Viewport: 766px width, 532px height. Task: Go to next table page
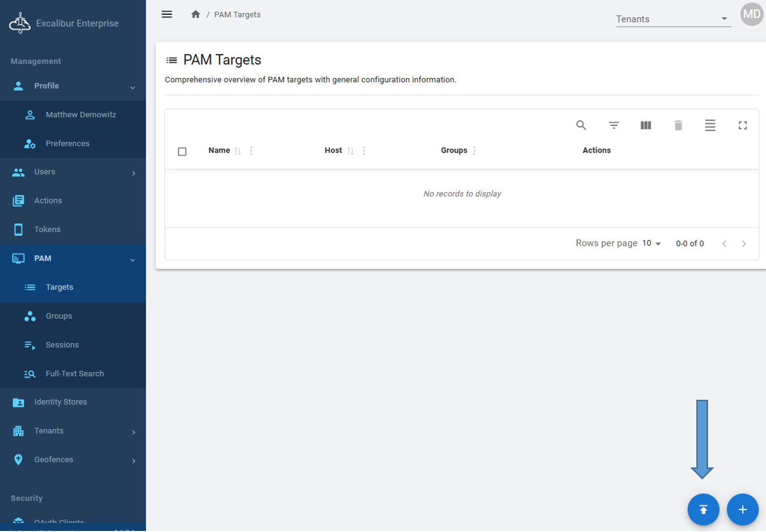pyautogui.click(x=744, y=243)
